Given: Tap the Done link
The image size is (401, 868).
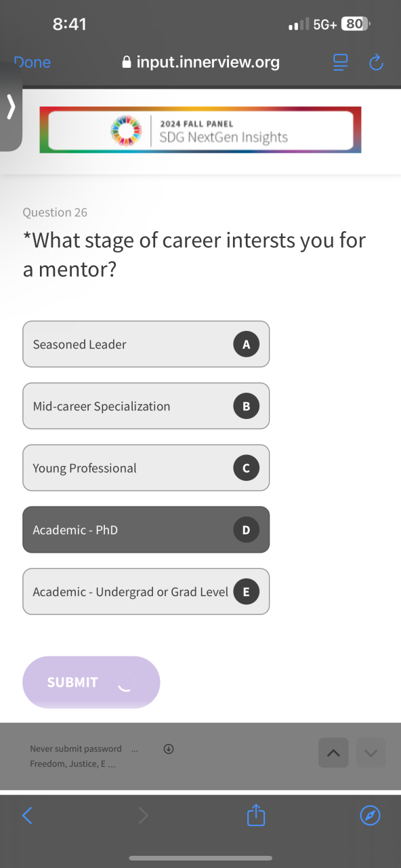Looking at the screenshot, I should (x=32, y=62).
